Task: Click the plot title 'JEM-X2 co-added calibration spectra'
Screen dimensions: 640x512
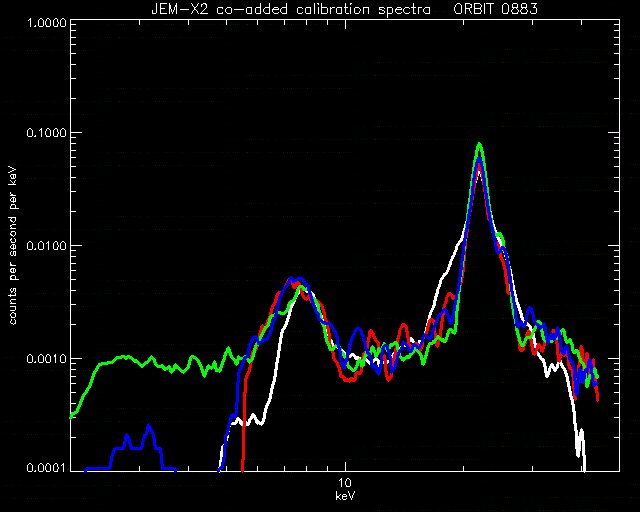Action: pos(291,9)
